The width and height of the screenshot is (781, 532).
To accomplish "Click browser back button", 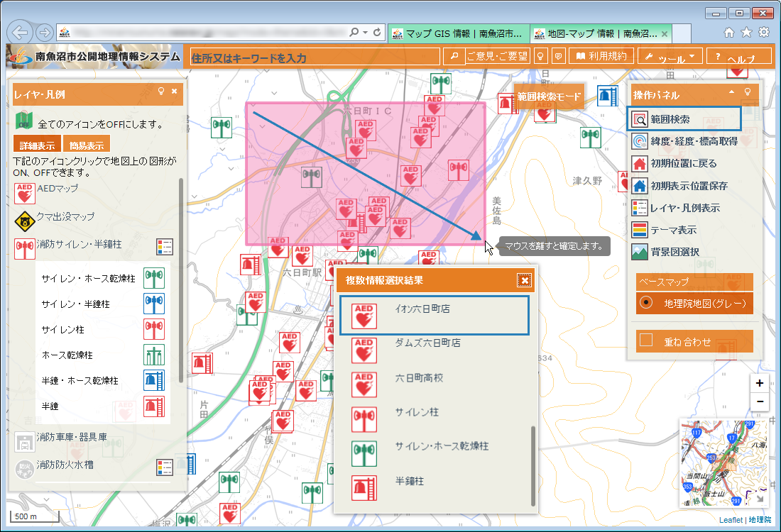I will click(x=20, y=33).
